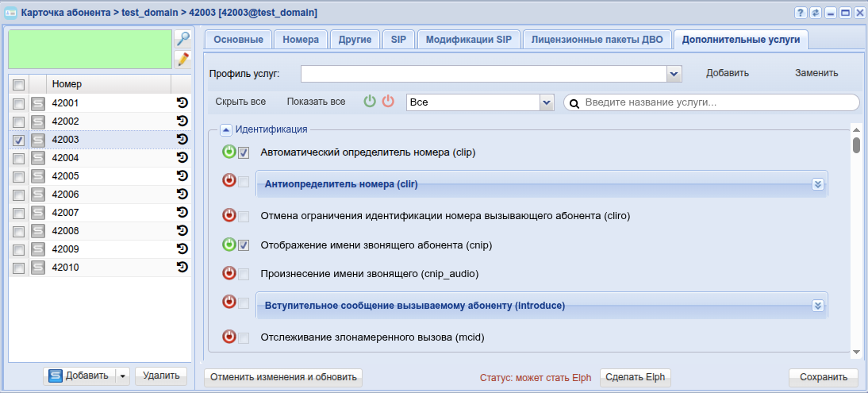Screen dimensions: 868x393
Task: Toggle the select-all numbers header checkbox
Action: [x=18, y=84]
